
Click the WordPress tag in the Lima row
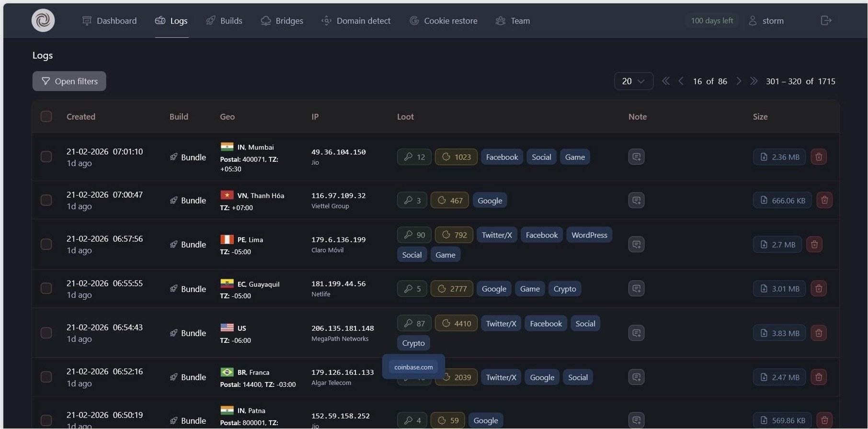[x=589, y=235]
